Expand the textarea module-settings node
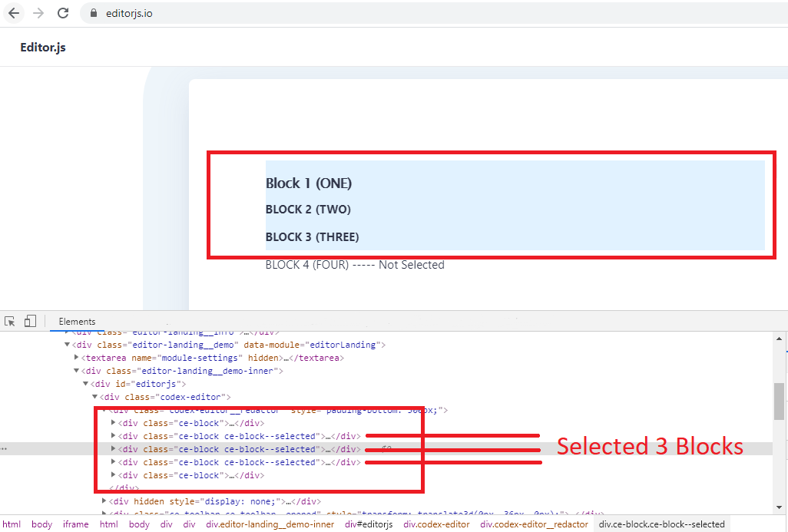 [76, 358]
